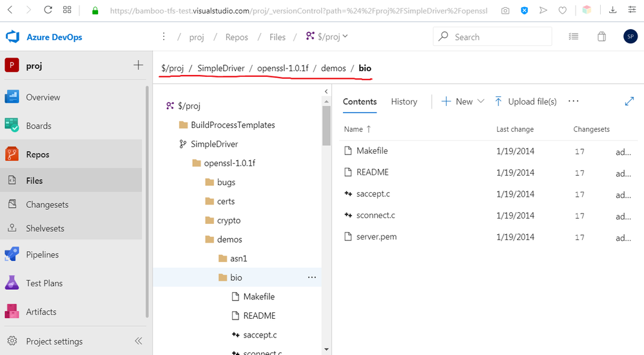Open the browser easy setup sliders icon
This screenshot has height=355, width=644.
[x=632, y=10]
